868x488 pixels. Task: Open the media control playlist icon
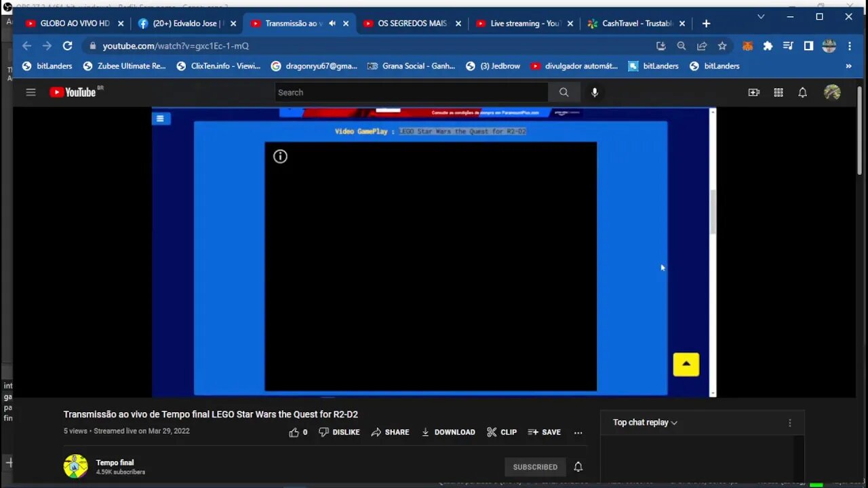click(788, 45)
